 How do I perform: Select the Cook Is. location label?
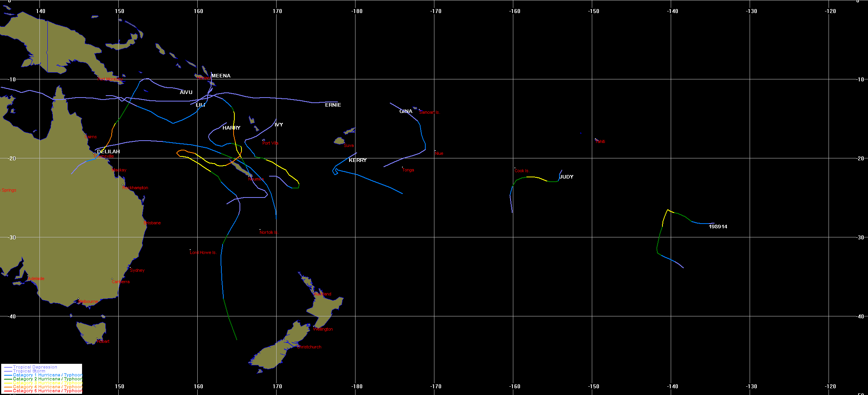click(522, 171)
